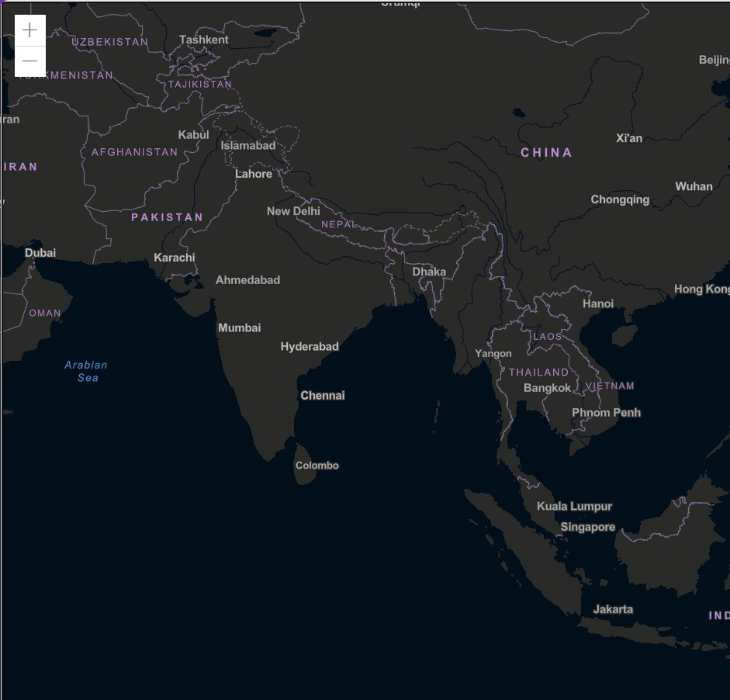Select the Hanoi city label

[597, 303]
